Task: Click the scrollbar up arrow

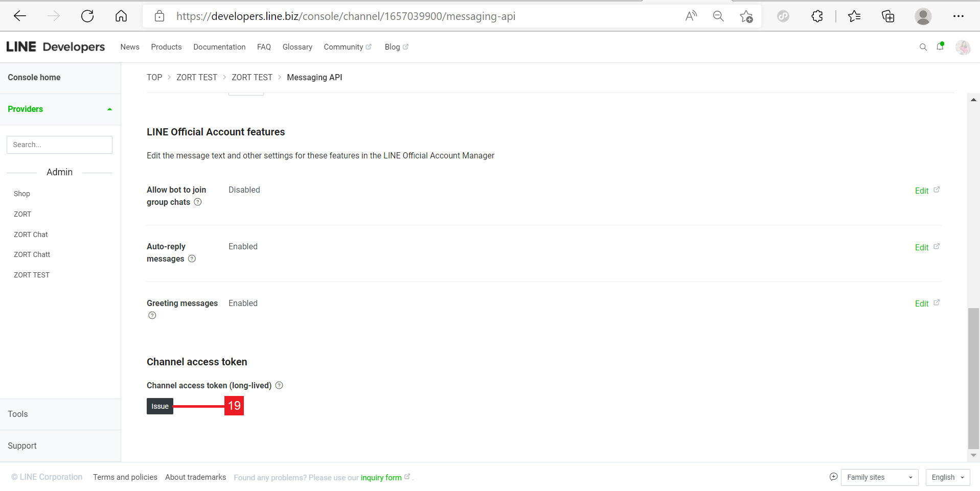Action: click(973, 100)
